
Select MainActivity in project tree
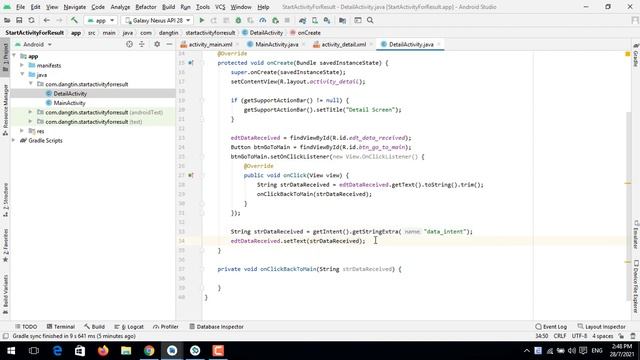pos(69,103)
